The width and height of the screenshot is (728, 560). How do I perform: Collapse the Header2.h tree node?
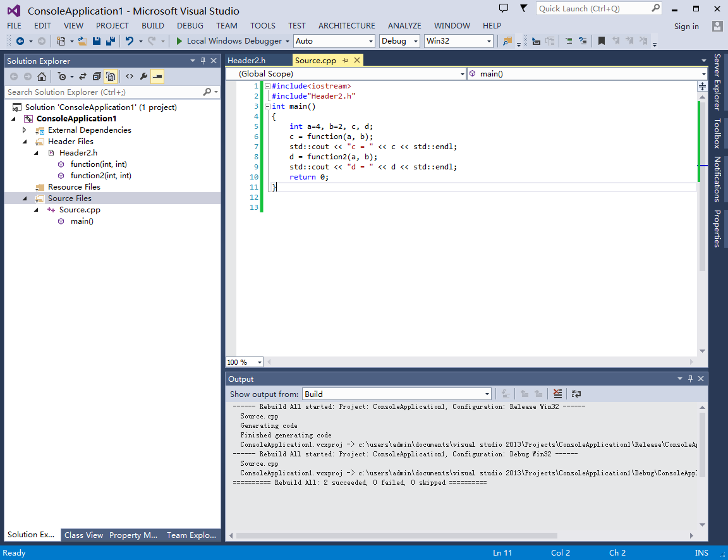37,152
